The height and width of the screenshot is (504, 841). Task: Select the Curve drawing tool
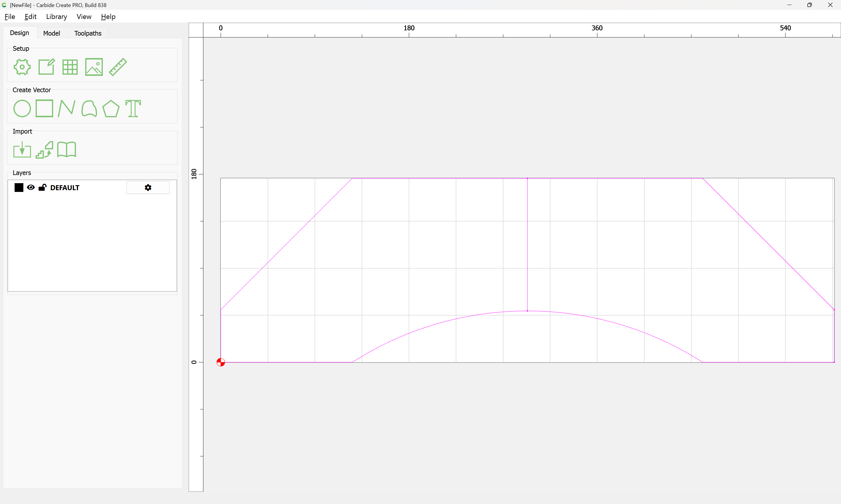click(x=89, y=109)
